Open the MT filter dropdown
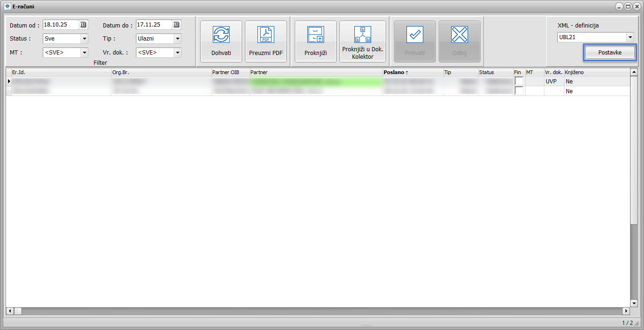 coord(84,53)
